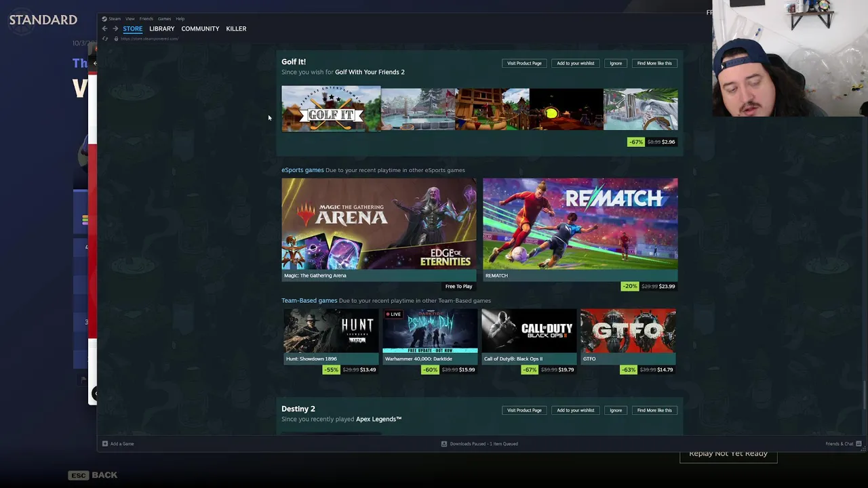Click the Add a Game plus icon
The width and height of the screenshot is (868, 488).
(x=104, y=444)
